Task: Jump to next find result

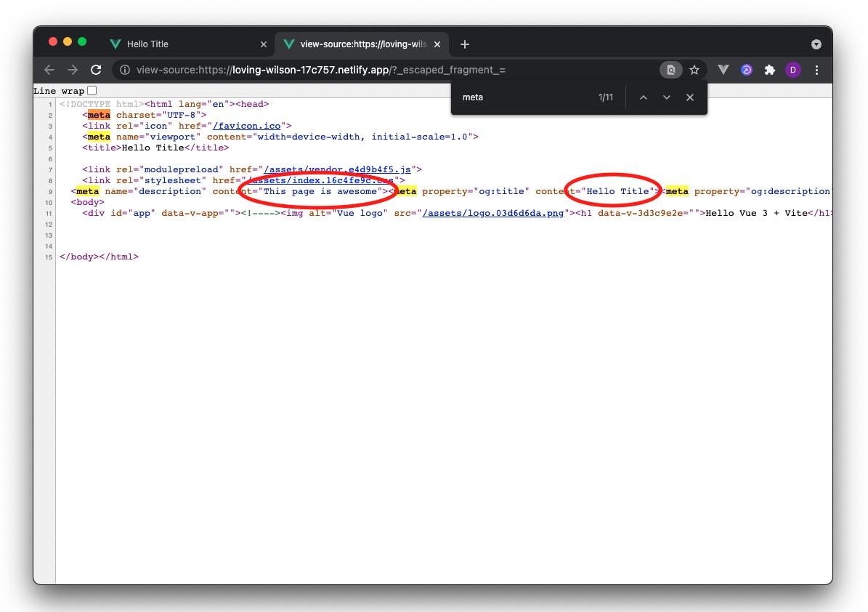Action: tap(666, 97)
